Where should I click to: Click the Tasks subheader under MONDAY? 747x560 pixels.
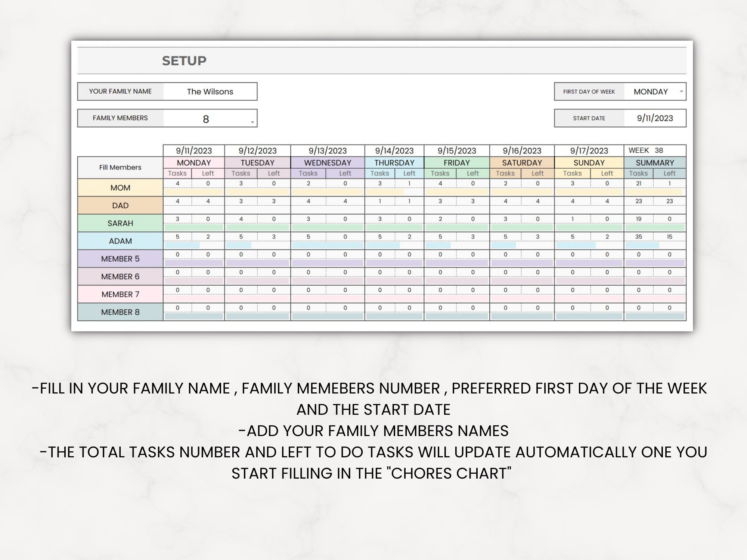[x=177, y=173]
